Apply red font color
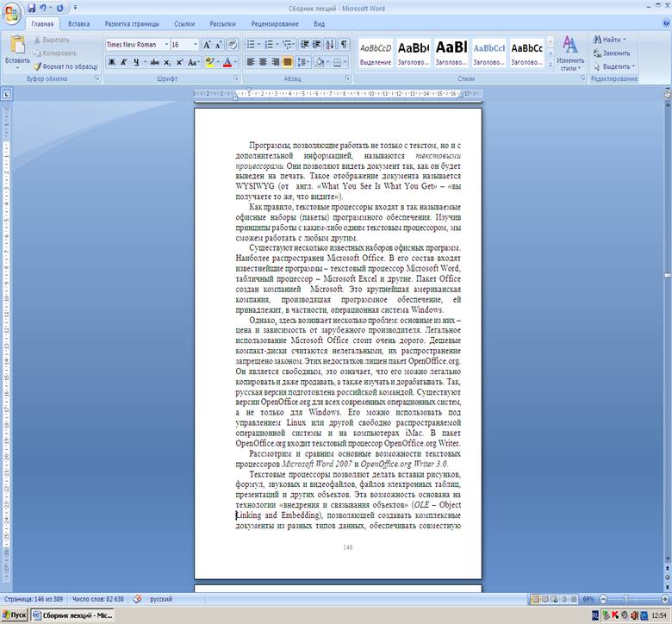The width and height of the screenshot is (672, 624). click(227, 62)
